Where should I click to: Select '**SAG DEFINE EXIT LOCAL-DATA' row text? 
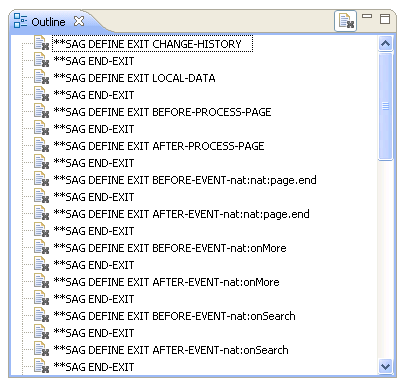tap(134, 78)
